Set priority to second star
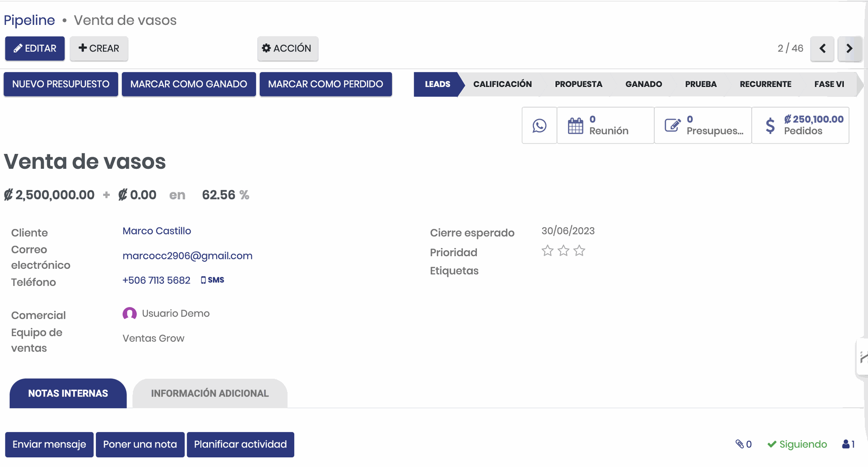This screenshot has width=868, height=467. click(563, 251)
